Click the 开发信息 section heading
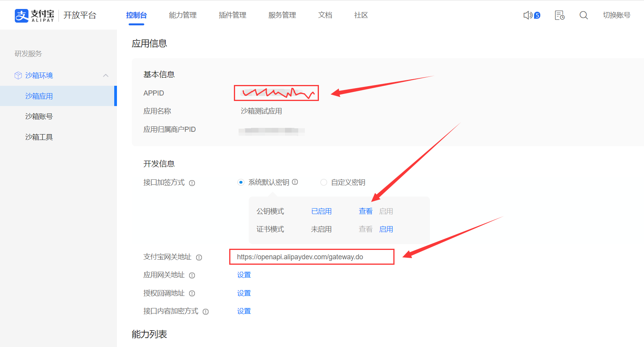The image size is (644, 347). click(x=159, y=164)
